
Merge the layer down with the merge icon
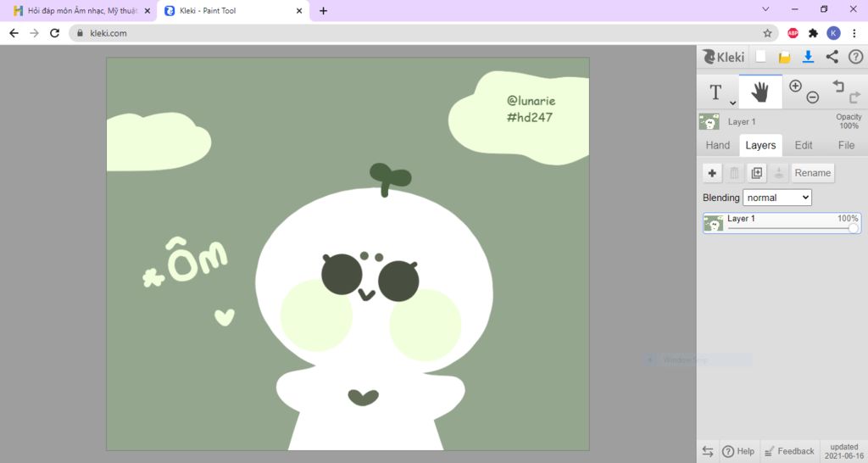click(778, 173)
